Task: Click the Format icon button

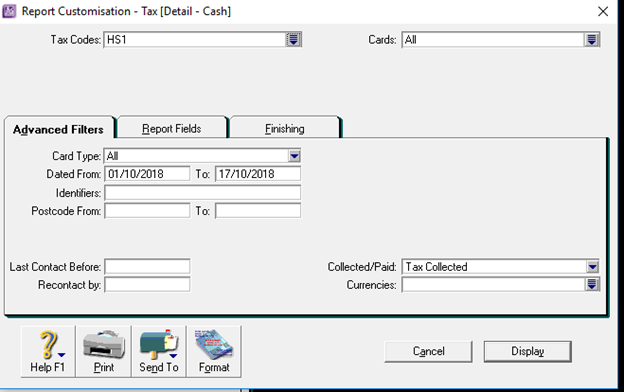Action: coord(214,351)
